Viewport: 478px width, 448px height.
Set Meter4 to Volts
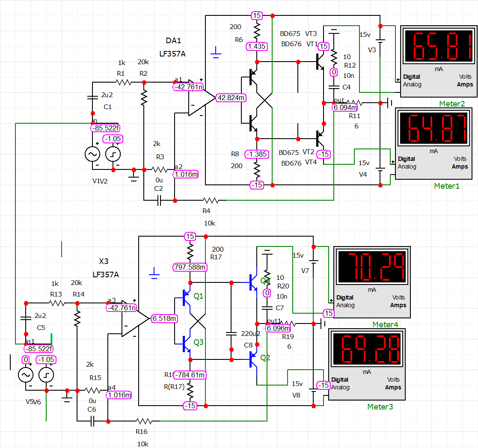point(398,297)
